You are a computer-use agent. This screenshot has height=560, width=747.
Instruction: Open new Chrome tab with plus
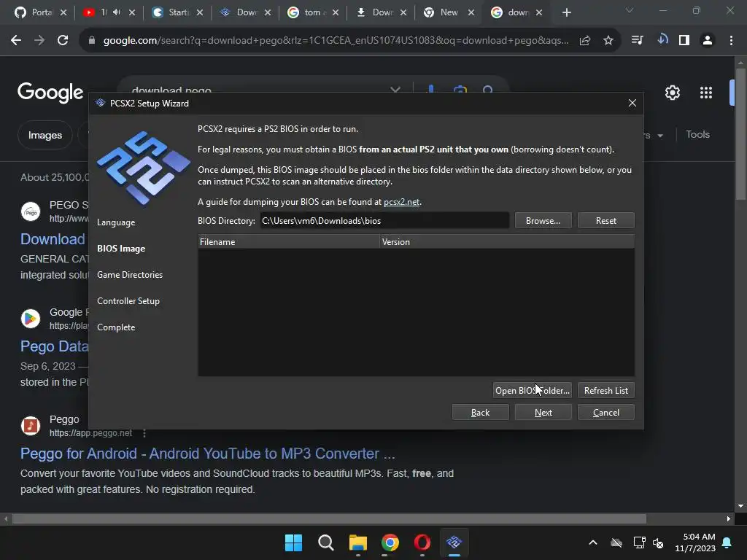pyautogui.click(x=566, y=13)
